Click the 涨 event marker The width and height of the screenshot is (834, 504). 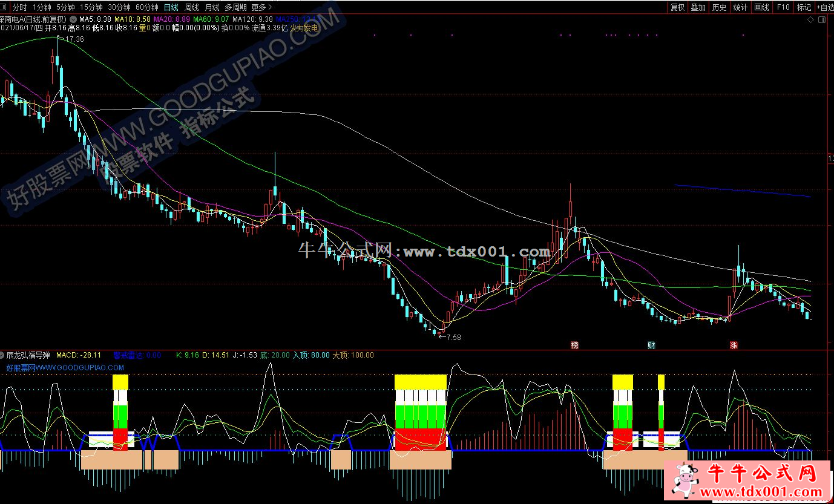click(734, 345)
